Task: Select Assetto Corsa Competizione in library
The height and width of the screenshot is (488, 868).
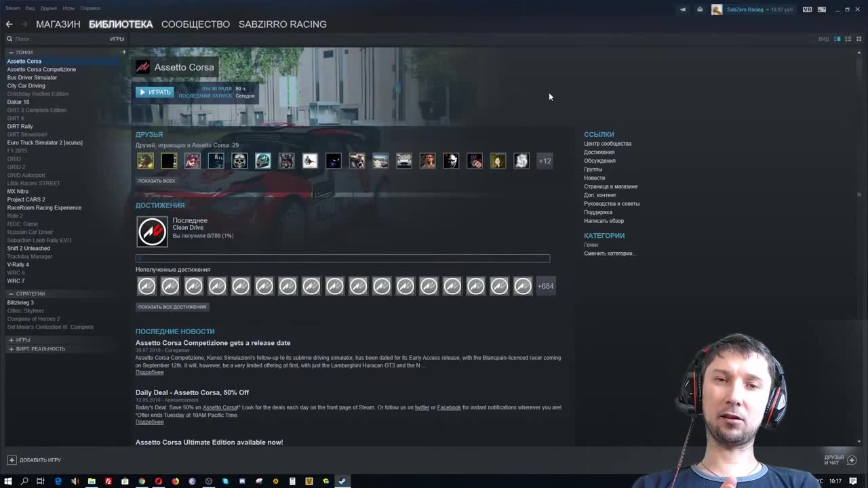Action: click(x=41, y=69)
